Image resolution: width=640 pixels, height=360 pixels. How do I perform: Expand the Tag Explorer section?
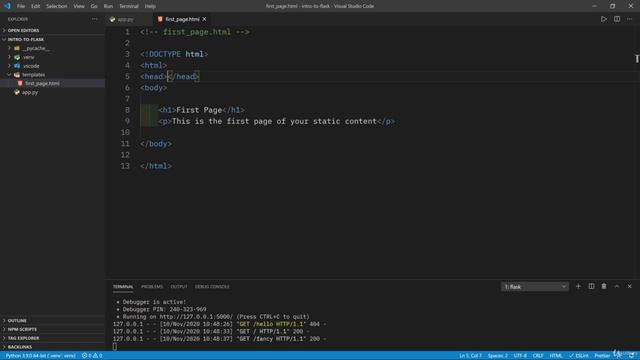pyautogui.click(x=23, y=338)
